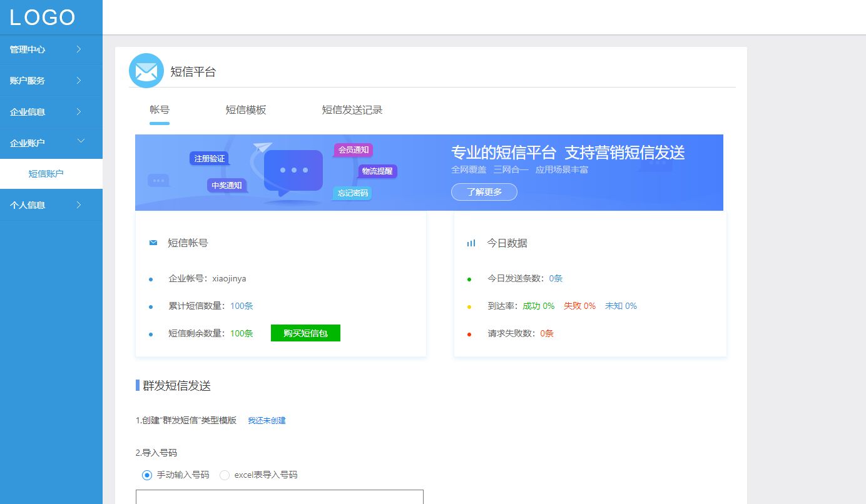Click the 群发短信发送 section heading
866x504 pixels.
coord(177,386)
